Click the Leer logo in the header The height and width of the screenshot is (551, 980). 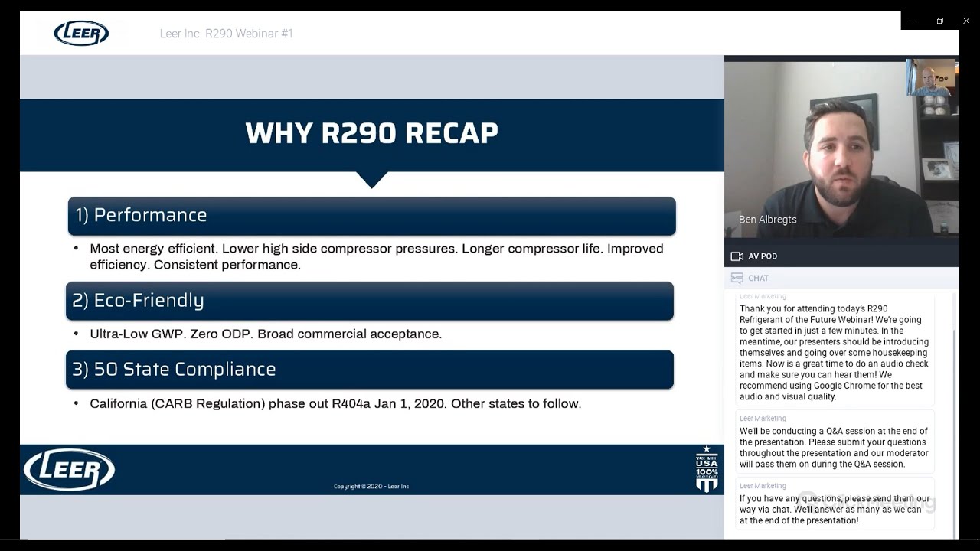pos(81,33)
